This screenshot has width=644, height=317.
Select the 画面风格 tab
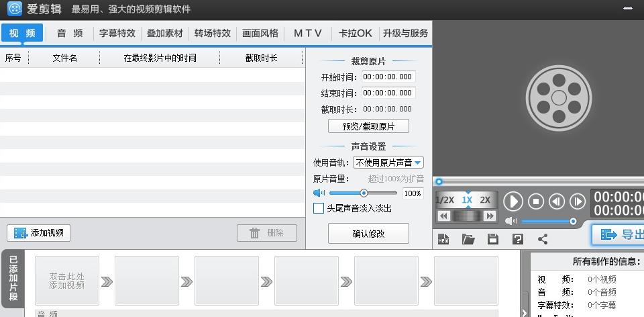click(x=260, y=34)
